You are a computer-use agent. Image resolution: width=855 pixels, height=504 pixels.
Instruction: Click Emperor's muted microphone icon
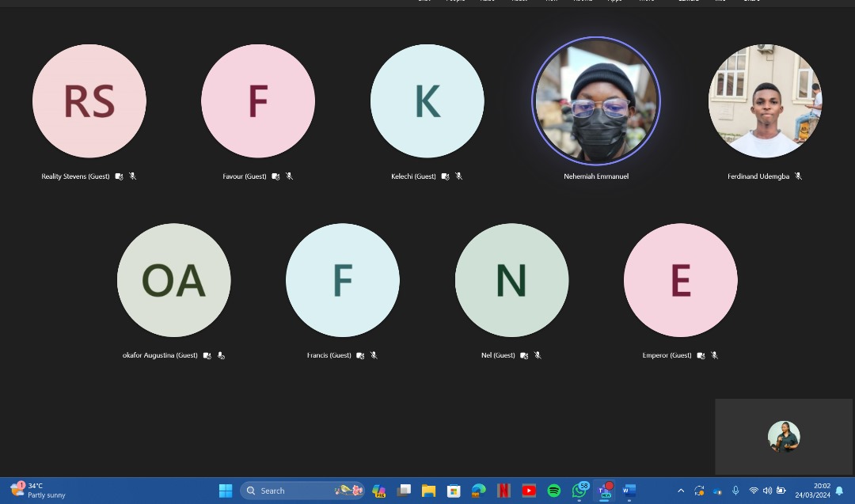(714, 355)
